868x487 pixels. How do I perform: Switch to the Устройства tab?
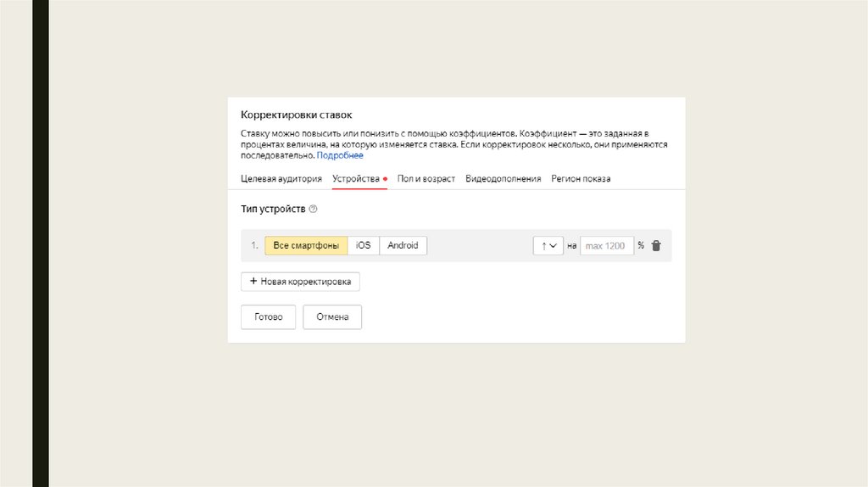(356, 179)
